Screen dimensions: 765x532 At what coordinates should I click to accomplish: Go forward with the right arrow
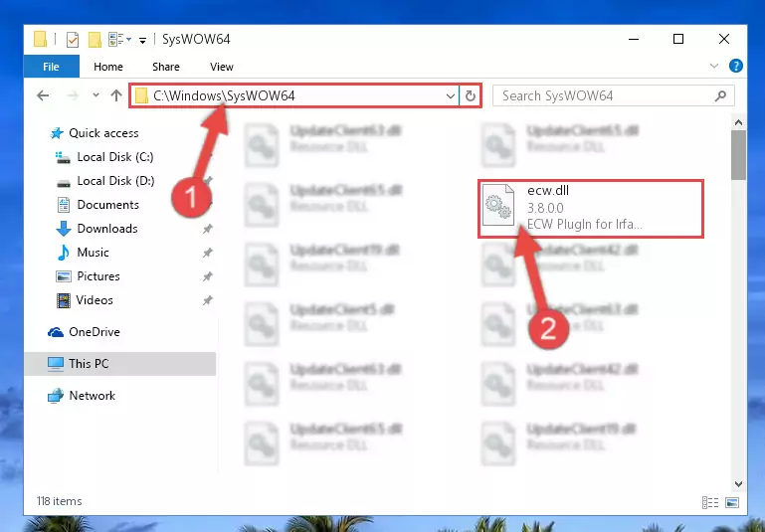[73, 95]
